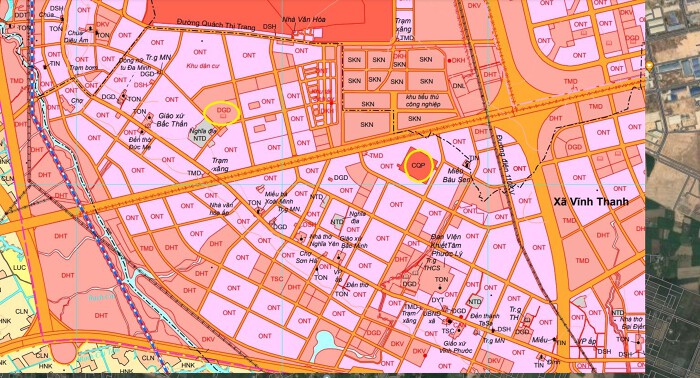Image resolution: width=700 pixels, height=378 pixels.
Task: Select the Nghĩa địa NTD cemetery parcel
Action: coord(200,135)
